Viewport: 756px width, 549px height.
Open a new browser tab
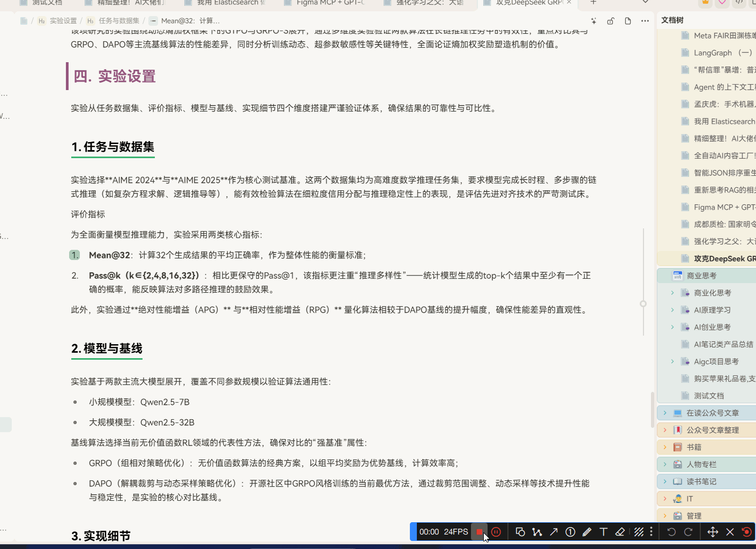click(593, 3)
